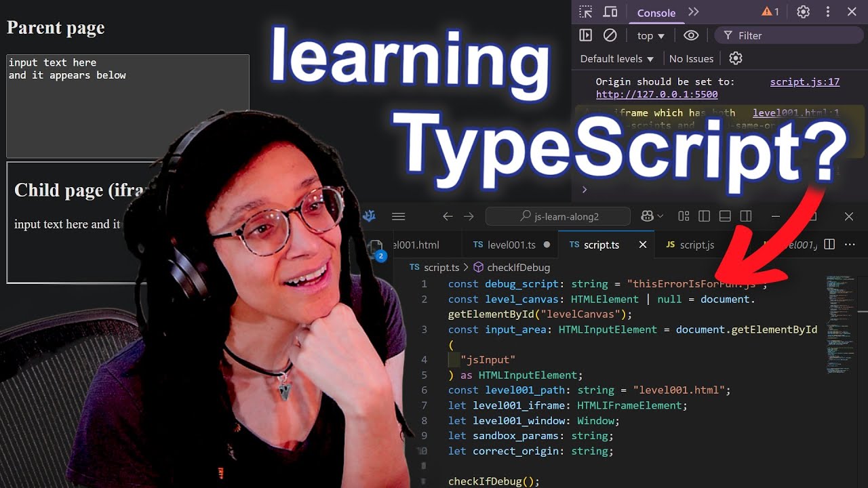
Task: Click the Parent page heading
Action: (x=56, y=28)
